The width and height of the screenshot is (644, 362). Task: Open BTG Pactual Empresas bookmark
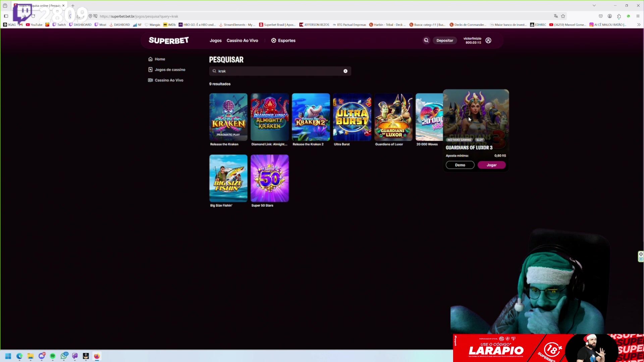pyautogui.click(x=349, y=25)
